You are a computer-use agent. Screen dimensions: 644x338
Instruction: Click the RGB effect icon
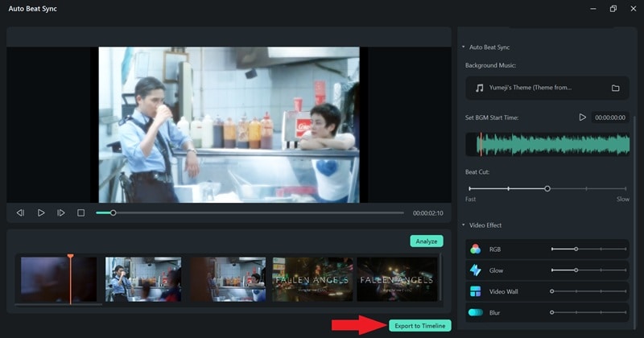click(x=475, y=249)
